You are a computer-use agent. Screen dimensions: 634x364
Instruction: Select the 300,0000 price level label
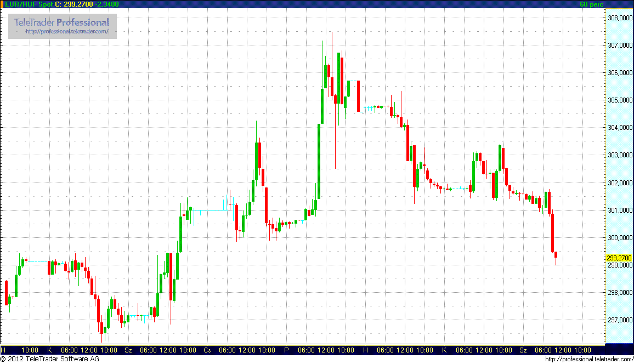click(620, 238)
